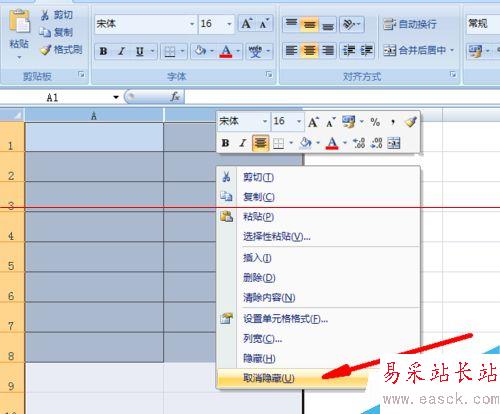Toggle Underline in the ribbon font group
The width and height of the screenshot is (500, 414).
pos(140,51)
